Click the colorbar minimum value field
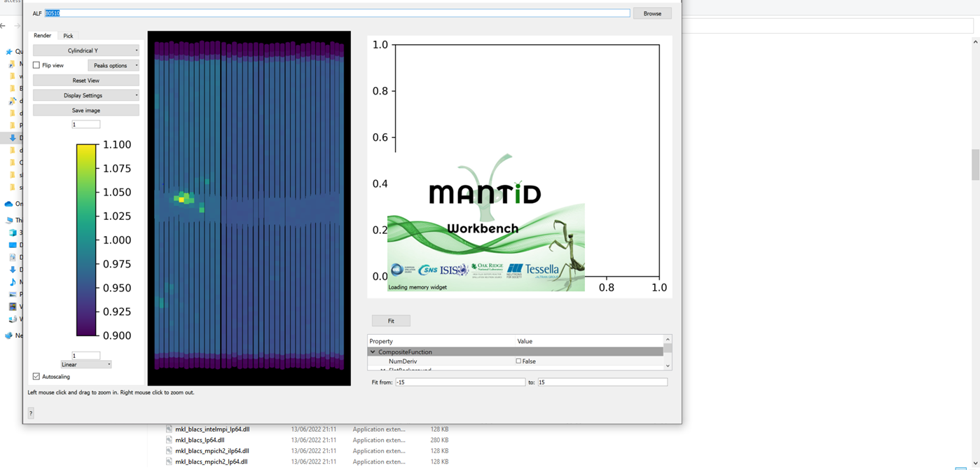 [86, 355]
